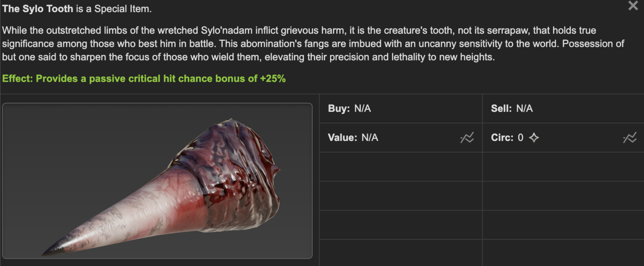Click the green Effect description line
The height and width of the screenshot is (266, 644).
(x=144, y=79)
